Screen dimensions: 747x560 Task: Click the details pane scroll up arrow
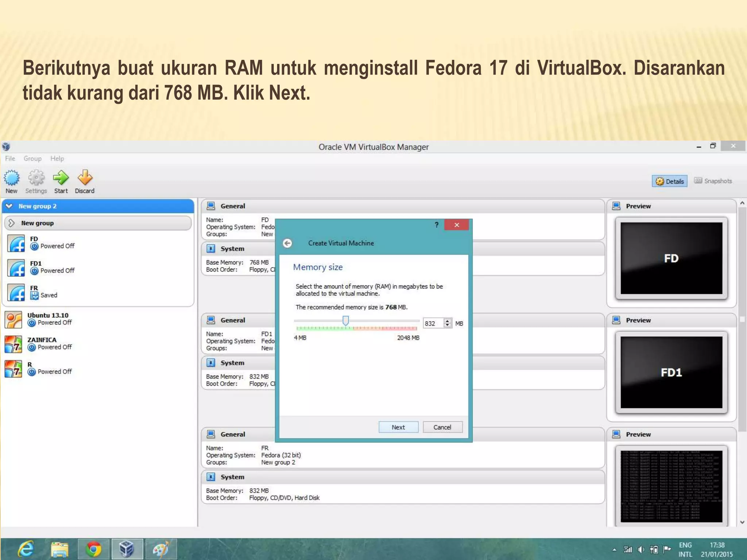(x=742, y=203)
